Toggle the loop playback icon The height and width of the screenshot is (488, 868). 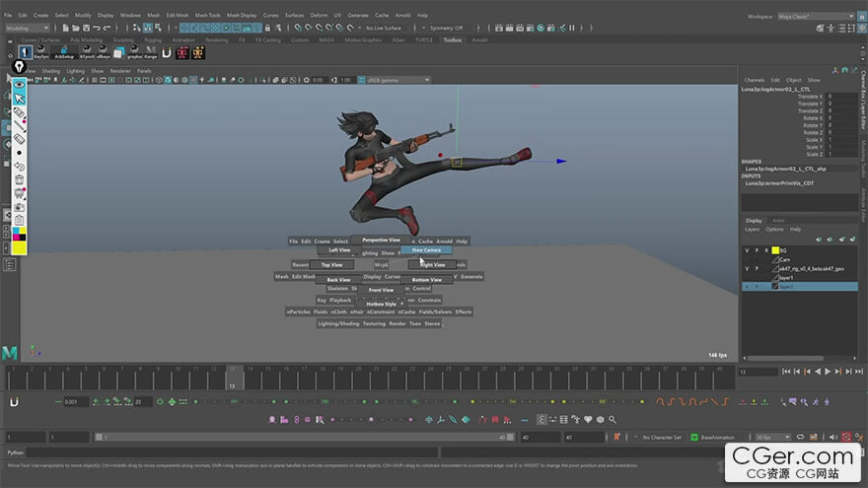801,437
